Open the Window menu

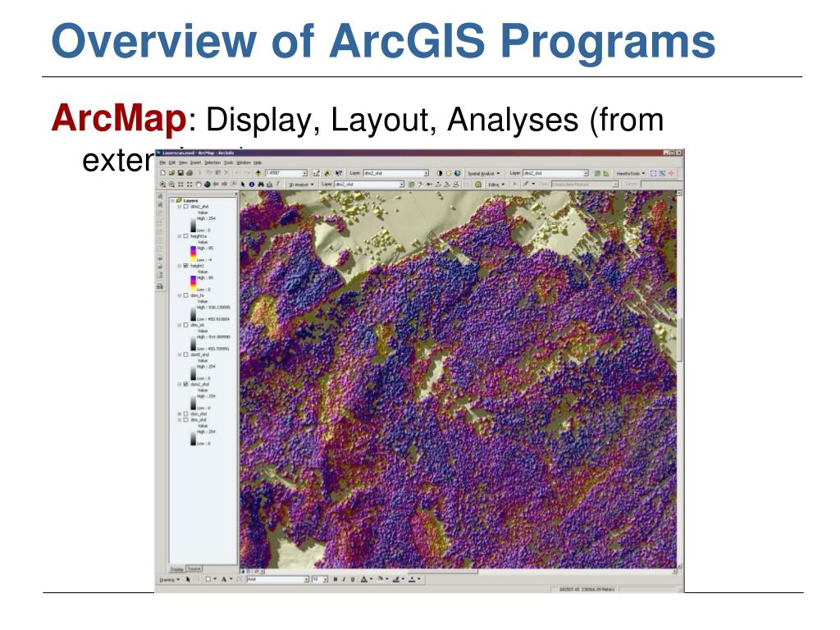click(244, 162)
